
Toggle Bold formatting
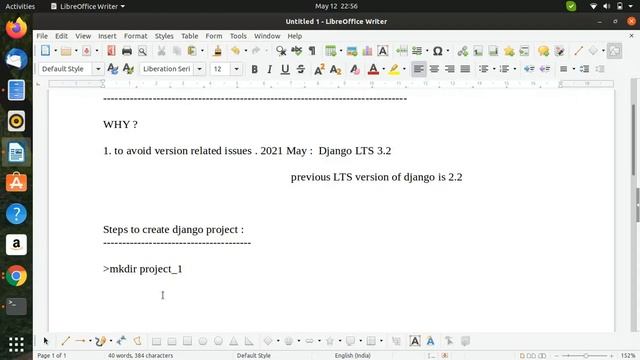point(254,69)
